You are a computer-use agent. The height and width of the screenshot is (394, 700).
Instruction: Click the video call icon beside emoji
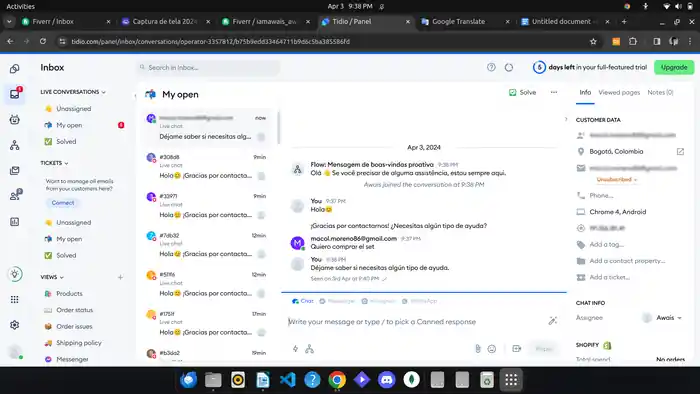[517, 348]
